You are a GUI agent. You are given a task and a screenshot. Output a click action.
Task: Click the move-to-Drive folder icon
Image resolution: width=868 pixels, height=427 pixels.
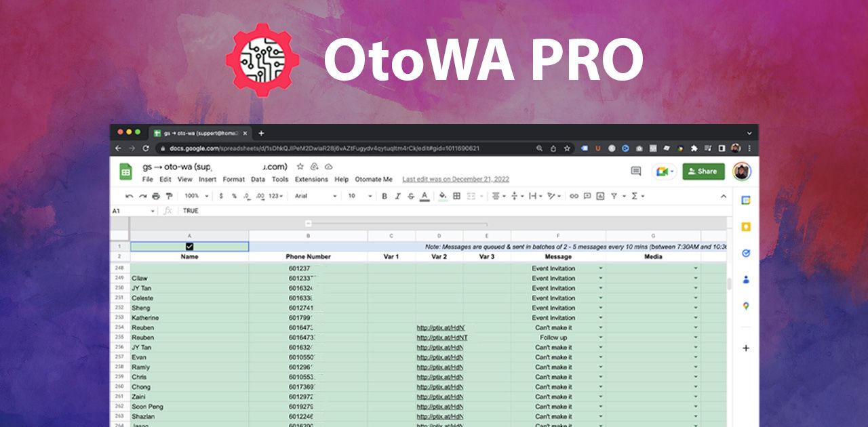pos(314,166)
